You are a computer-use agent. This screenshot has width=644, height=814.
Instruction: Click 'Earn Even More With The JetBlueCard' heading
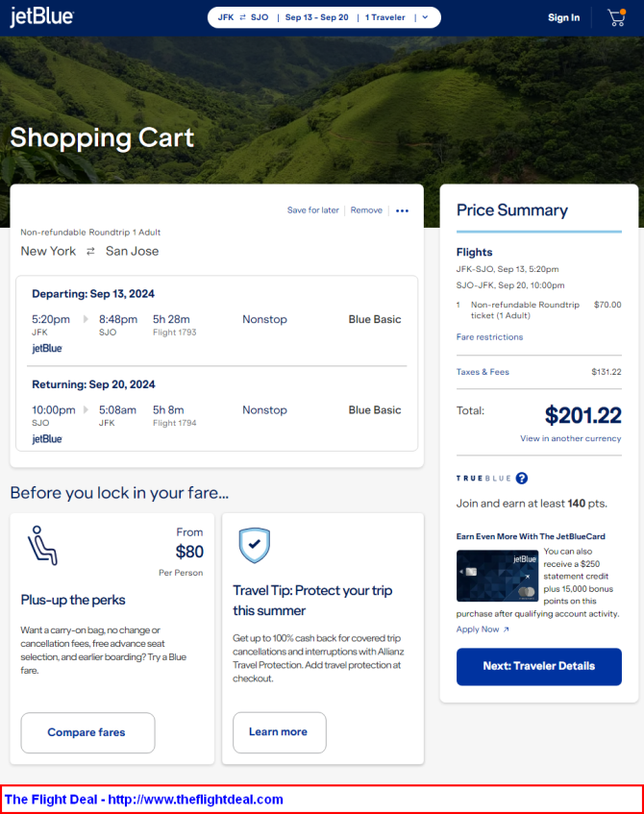click(531, 536)
